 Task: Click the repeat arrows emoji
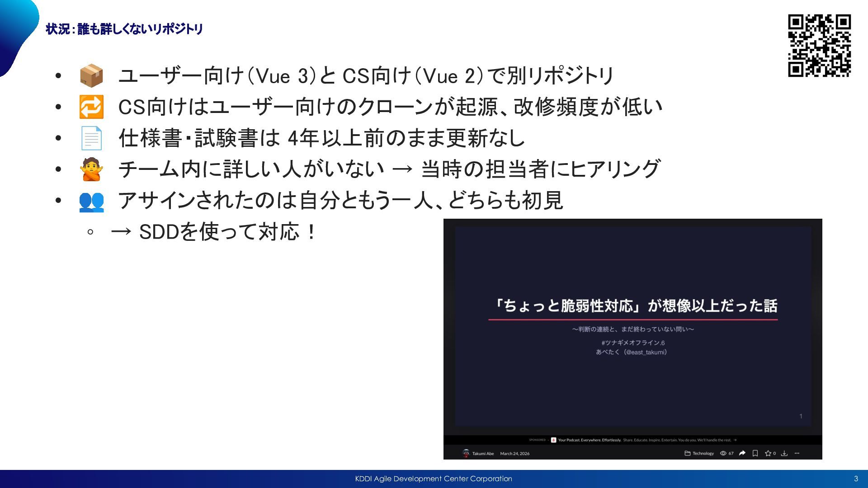click(91, 107)
